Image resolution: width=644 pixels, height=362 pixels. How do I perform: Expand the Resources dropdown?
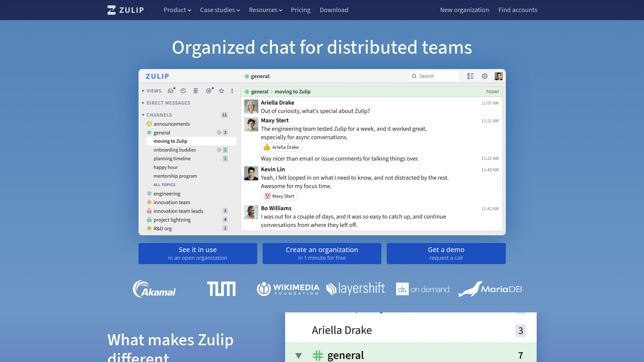pos(266,10)
